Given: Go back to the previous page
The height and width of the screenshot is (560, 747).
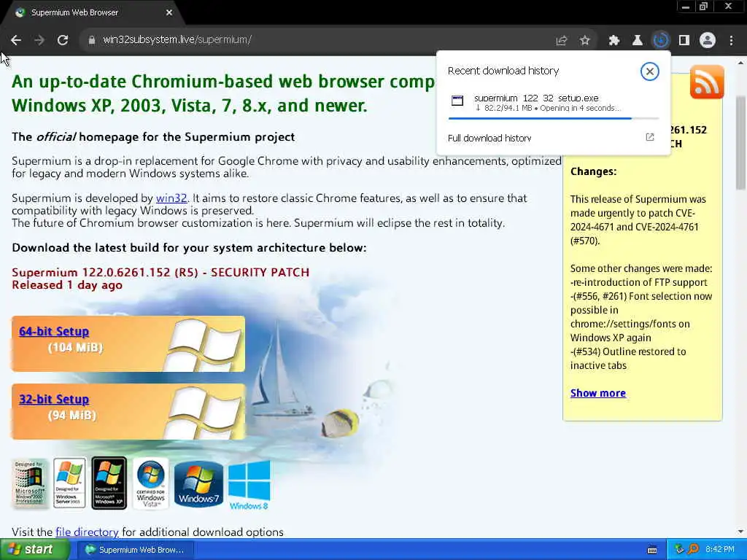Looking at the screenshot, I should (x=16, y=40).
